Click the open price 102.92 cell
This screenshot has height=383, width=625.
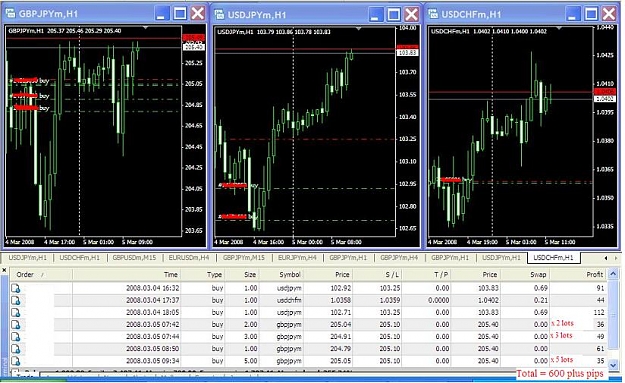pyautogui.click(x=340, y=288)
